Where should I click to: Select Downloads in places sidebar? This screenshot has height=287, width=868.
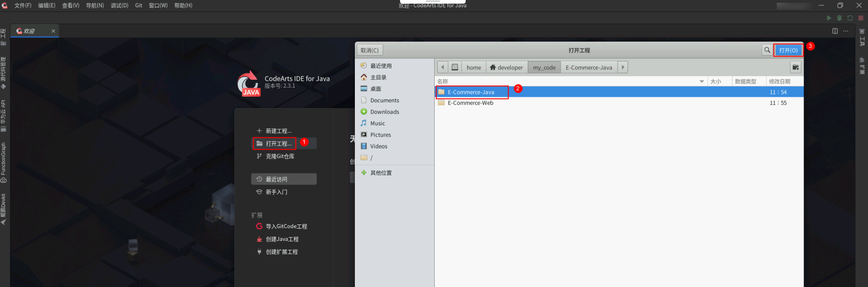pyautogui.click(x=395, y=112)
